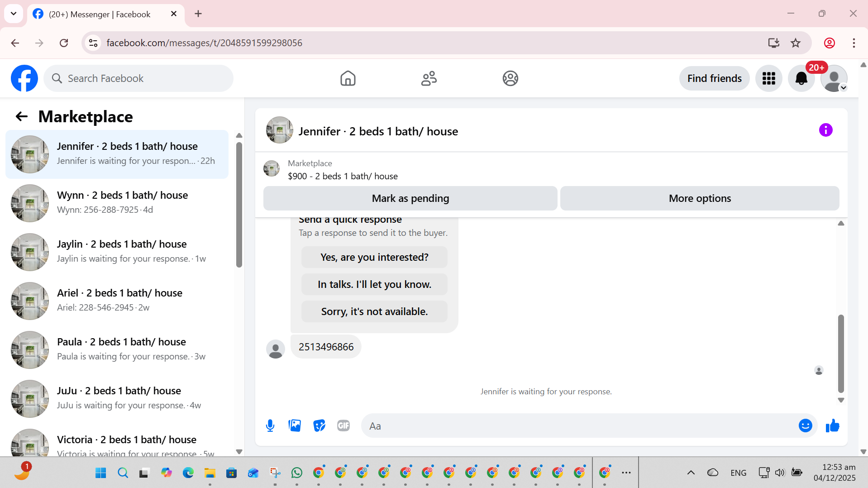Open the Facebook Home icon
The height and width of the screenshot is (488, 868).
coord(348,78)
